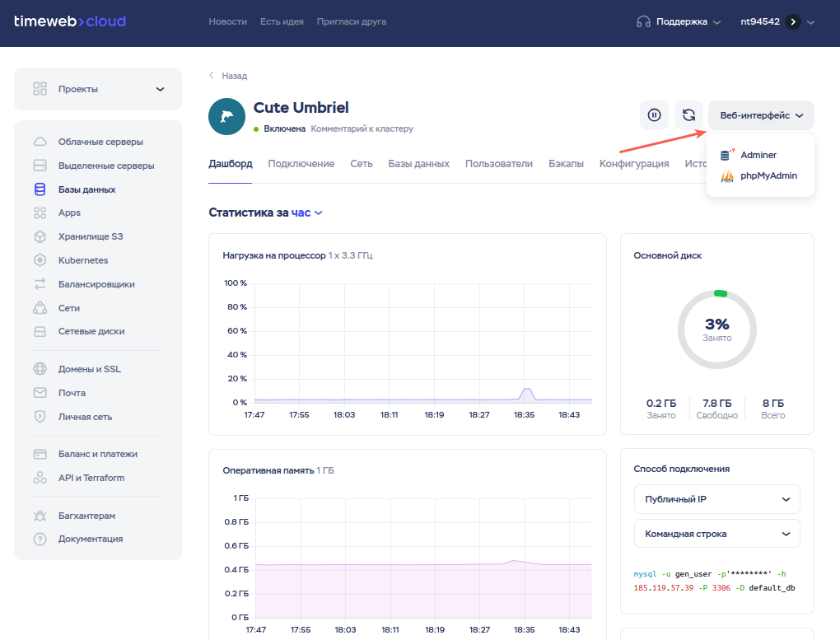Open the Есть идея link
Image resolution: width=840 pixels, height=640 pixels.
tap(282, 21)
